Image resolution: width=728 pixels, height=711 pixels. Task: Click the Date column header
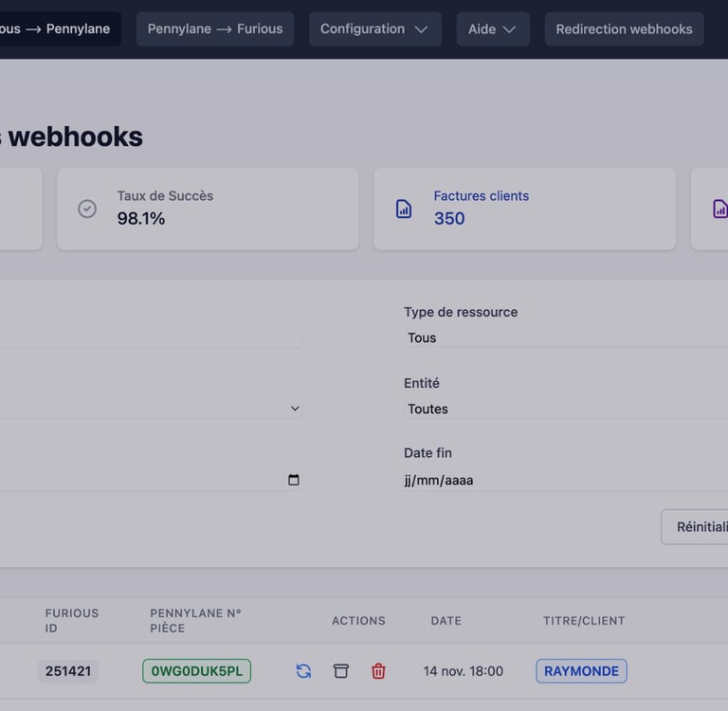tap(446, 620)
